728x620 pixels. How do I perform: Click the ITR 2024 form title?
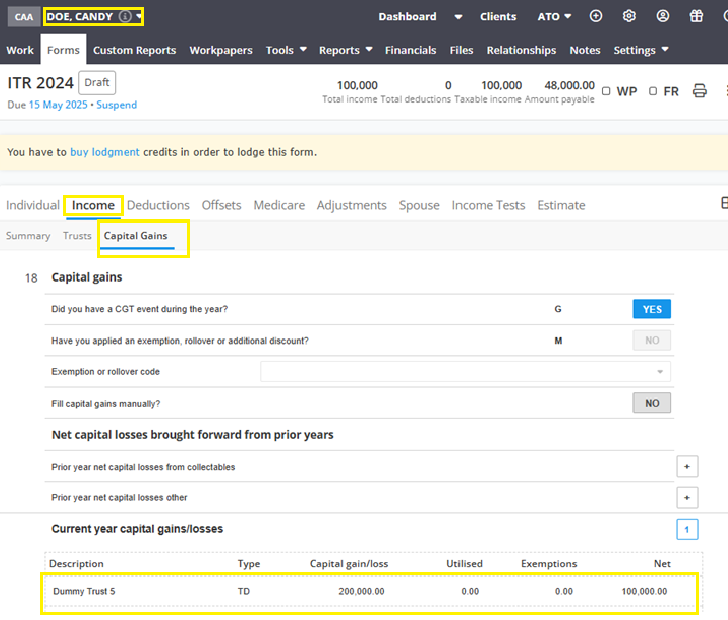(40, 83)
